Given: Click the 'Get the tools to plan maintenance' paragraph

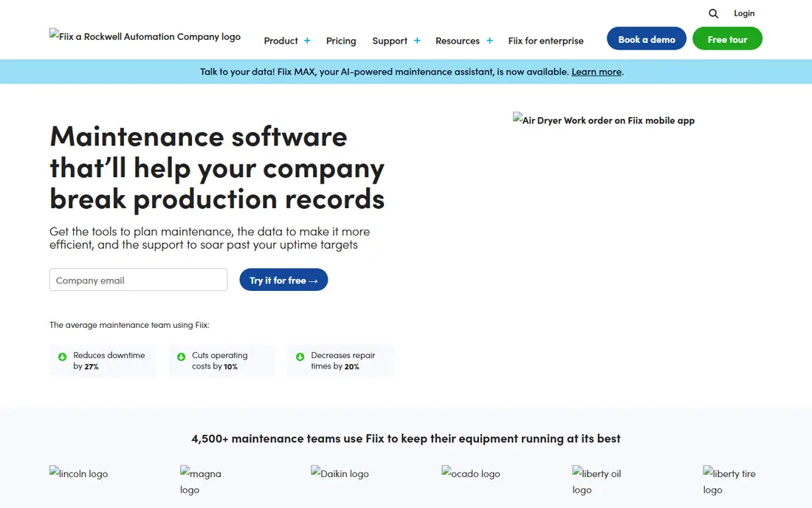Looking at the screenshot, I should point(210,238).
